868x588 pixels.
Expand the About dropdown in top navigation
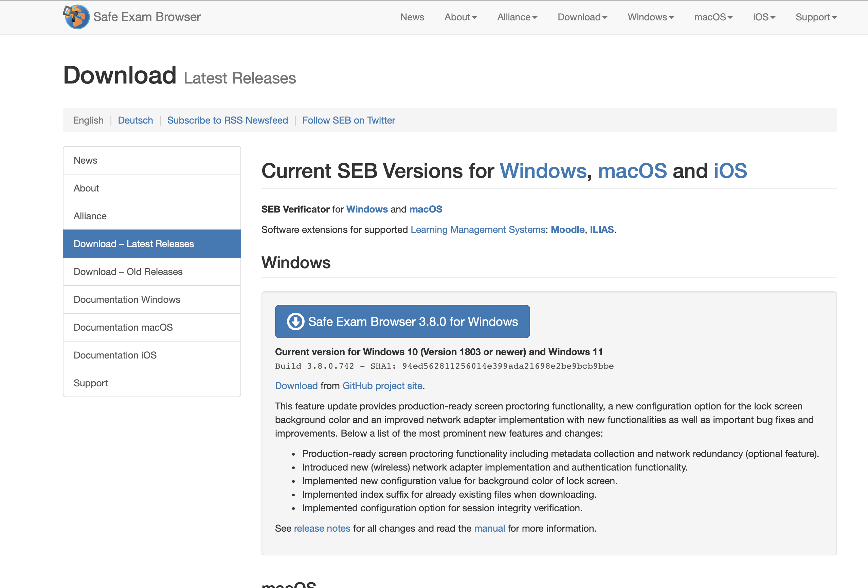tap(460, 17)
